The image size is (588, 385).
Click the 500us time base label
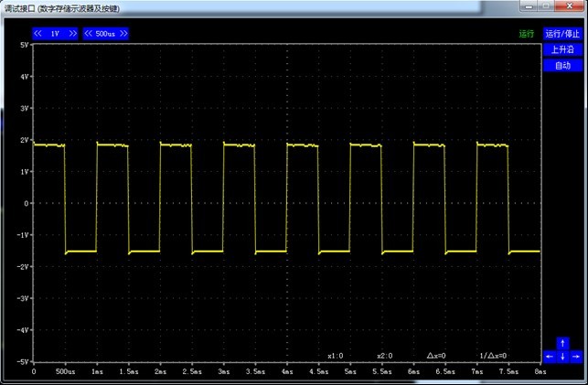[x=105, y=34]
